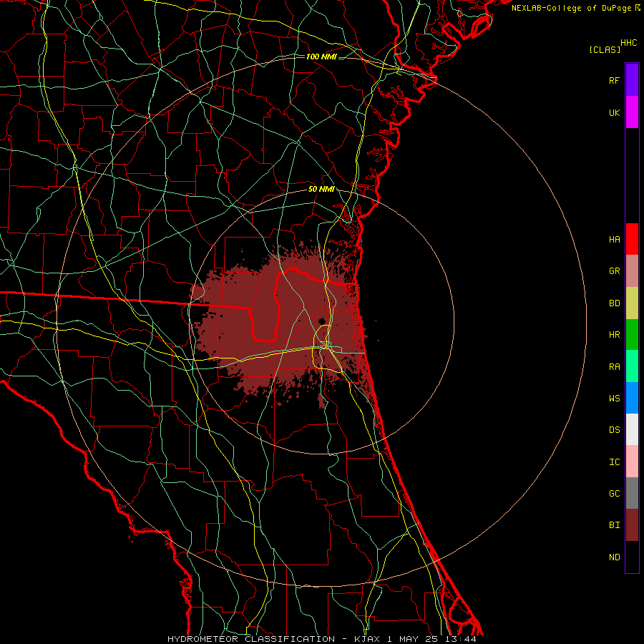Viewport: 644px width, 644px height.
Task: Click the WS legend label
Action: [x=614, y=399]
